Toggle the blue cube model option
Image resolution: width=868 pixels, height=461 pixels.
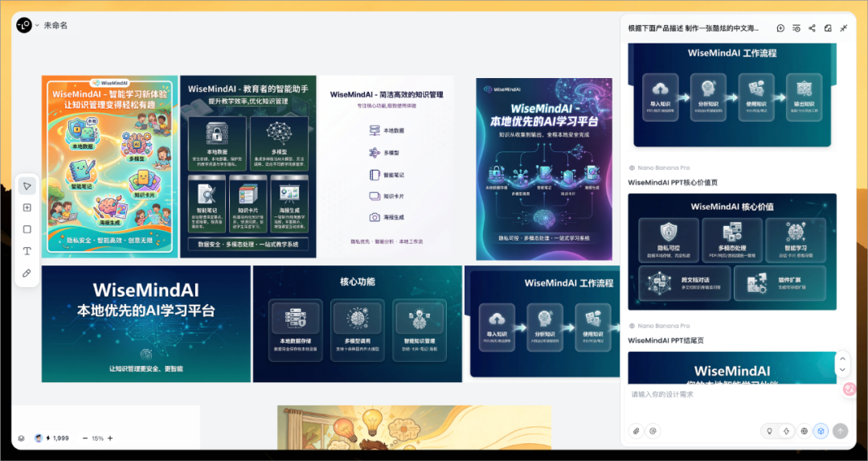coord(821,430)
